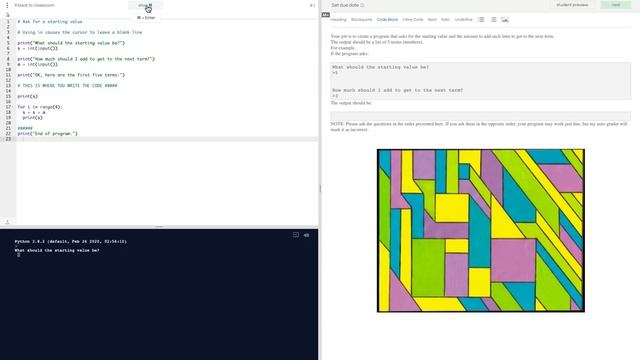Apply Italic formatting

point(445,20)
